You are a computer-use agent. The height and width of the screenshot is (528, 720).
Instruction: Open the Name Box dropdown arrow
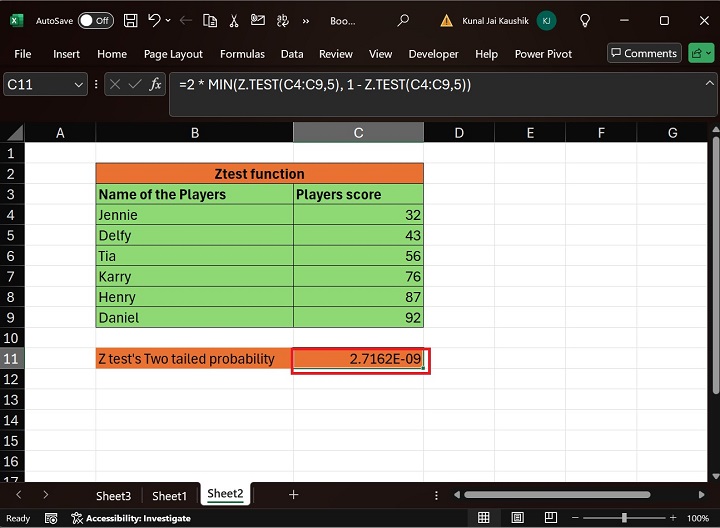pyautogui.click(x=79, y=84)
